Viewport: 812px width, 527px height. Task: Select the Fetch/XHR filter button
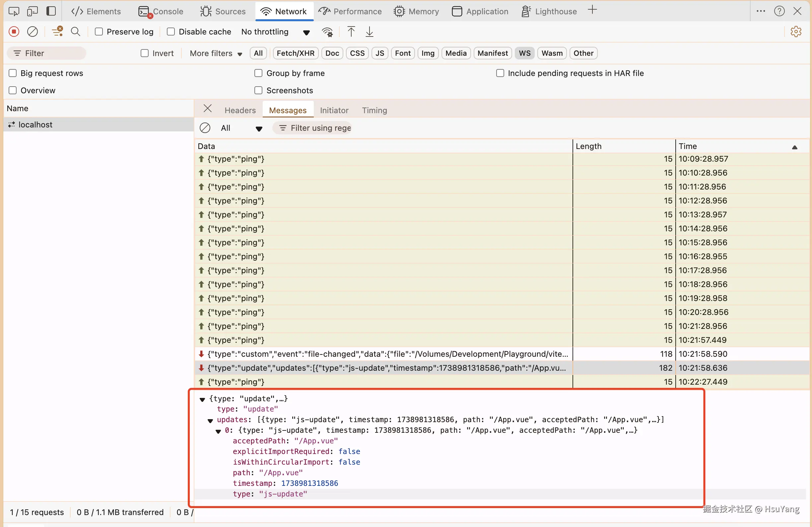295,53
